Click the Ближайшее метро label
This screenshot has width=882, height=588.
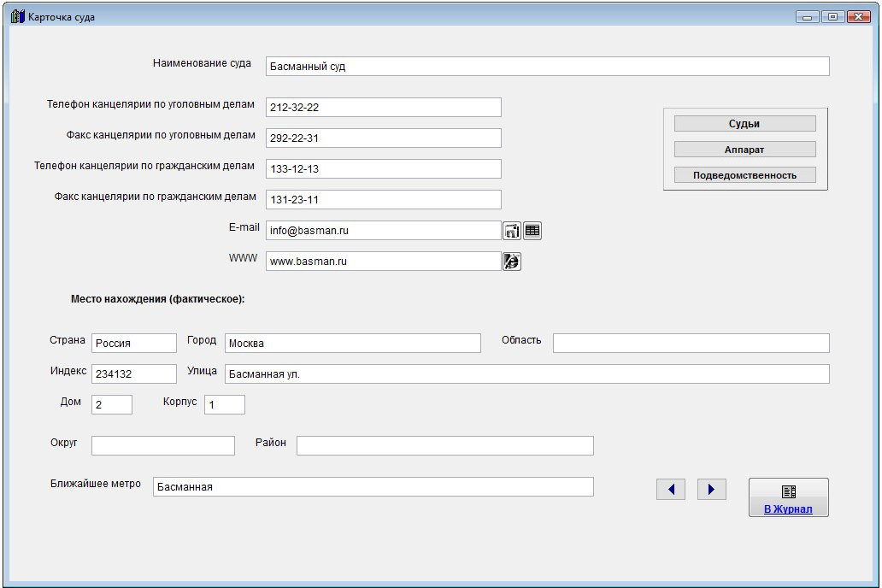pos(96,484)
